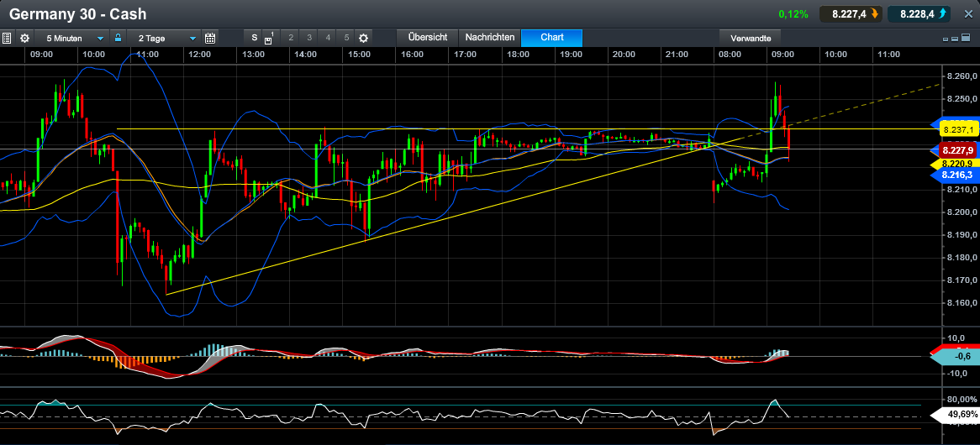
Task: Click the 08:00 time axis label
Action: point(730,55)
